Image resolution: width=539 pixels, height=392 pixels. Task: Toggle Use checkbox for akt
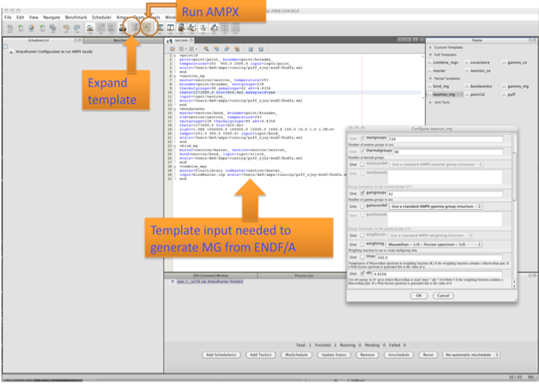pos(362,273)
